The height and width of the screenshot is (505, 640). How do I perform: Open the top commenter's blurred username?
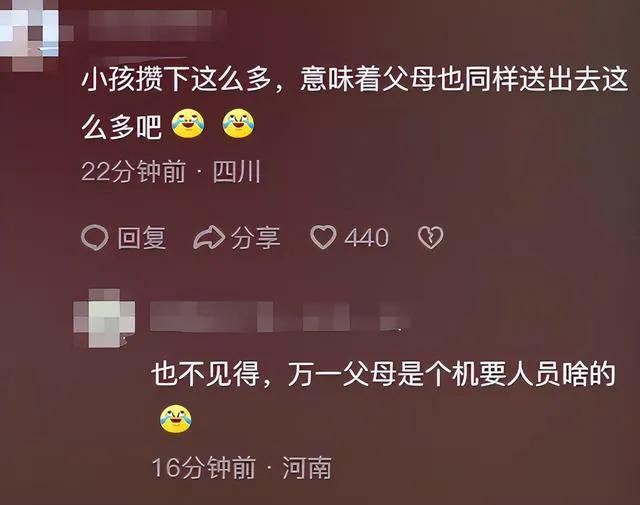pos(157,24)
